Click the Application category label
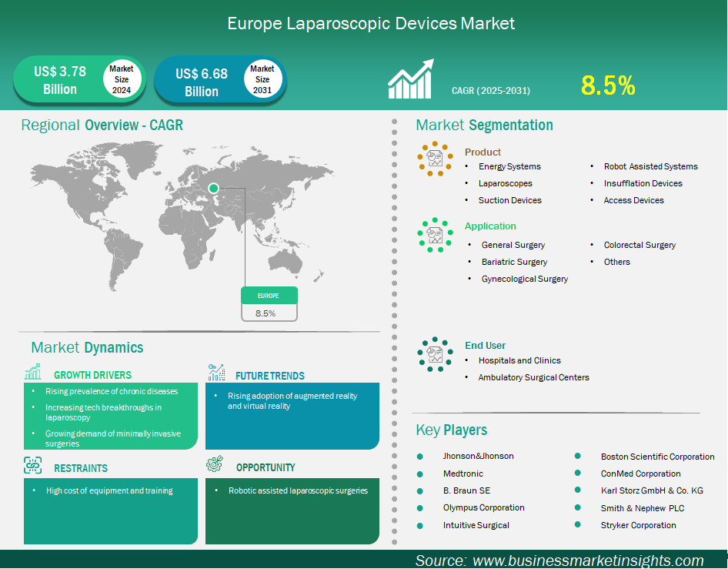This screenshot has width=728, height=569. 490,226
